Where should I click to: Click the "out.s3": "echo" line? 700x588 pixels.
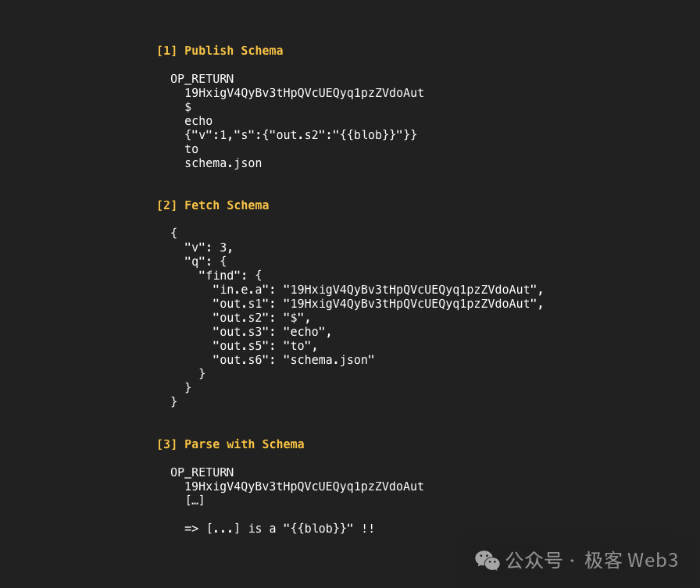click(272, 332)
